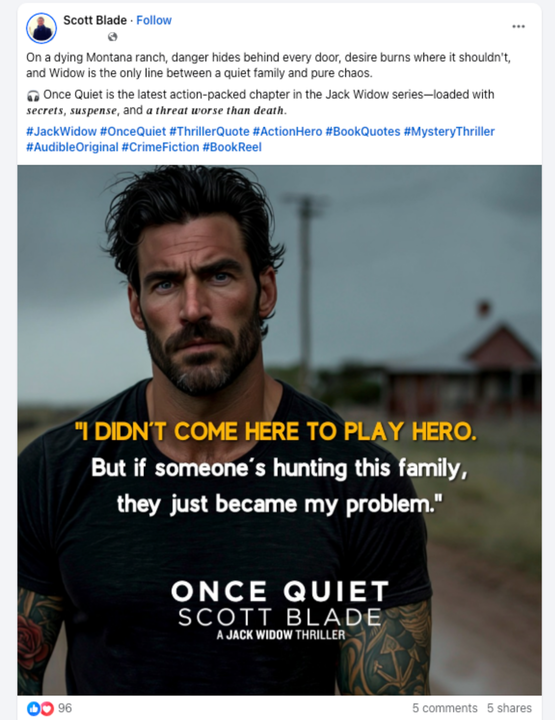Open the #CrimeFiction hashtag
Image resolution: width=555 pixels, height=720 pixels.
(160, 147)
